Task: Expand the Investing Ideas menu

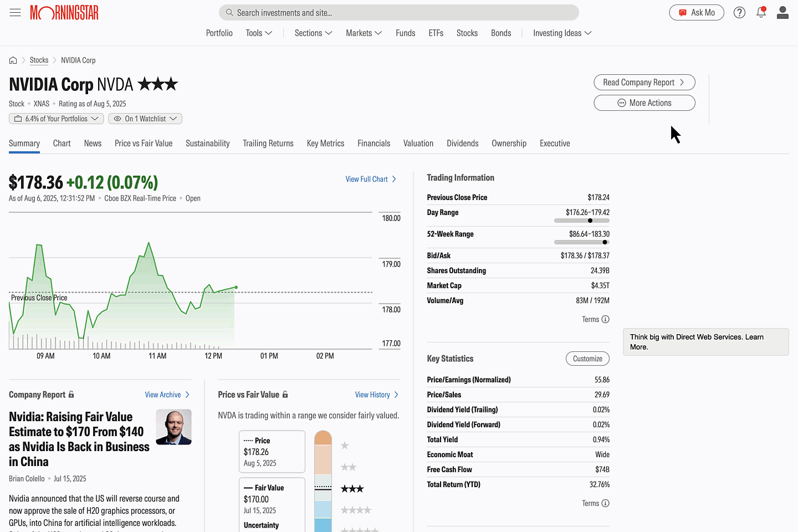Action: tap(562, 33)
